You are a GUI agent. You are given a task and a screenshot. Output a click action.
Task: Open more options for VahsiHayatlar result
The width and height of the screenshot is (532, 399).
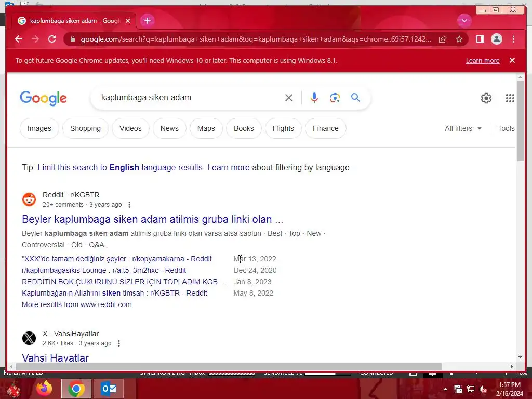(x=119, y=343)
